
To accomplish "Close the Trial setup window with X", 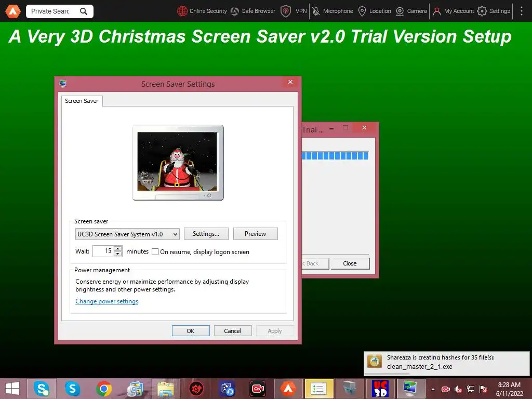I will click(x=364, y=128).
